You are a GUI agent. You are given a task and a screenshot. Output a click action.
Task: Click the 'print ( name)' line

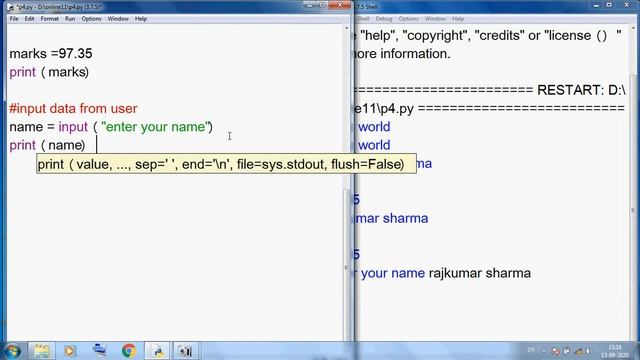pyautogui.click(x=47, y=145)
